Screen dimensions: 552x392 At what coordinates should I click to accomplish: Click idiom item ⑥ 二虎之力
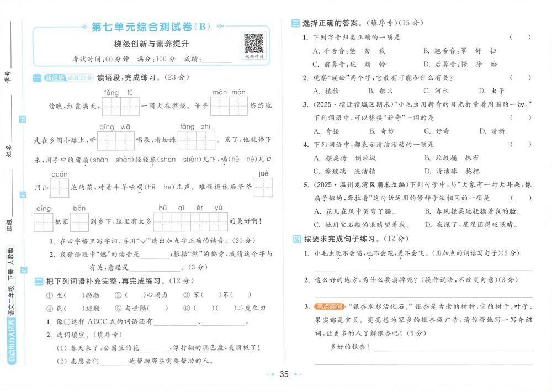click(x=225, y=308)
